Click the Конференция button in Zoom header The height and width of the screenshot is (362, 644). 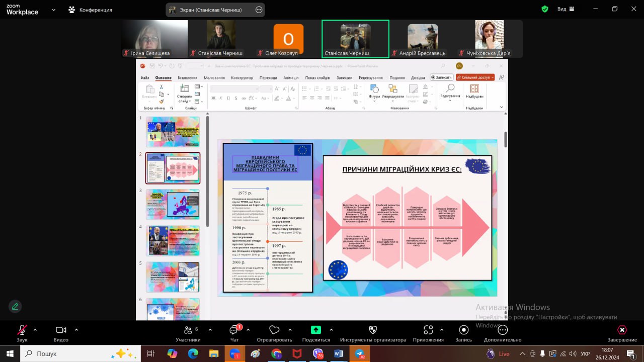pos(91,10)
